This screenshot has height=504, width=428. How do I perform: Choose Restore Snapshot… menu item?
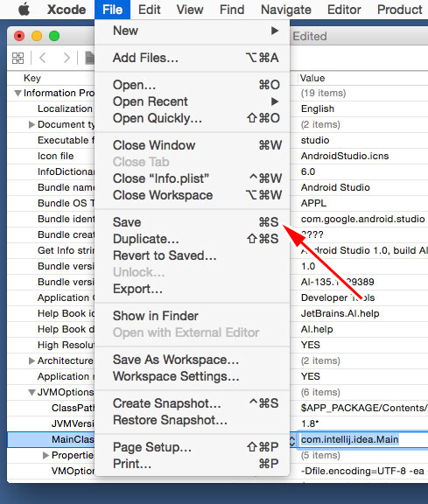point(193,420)
